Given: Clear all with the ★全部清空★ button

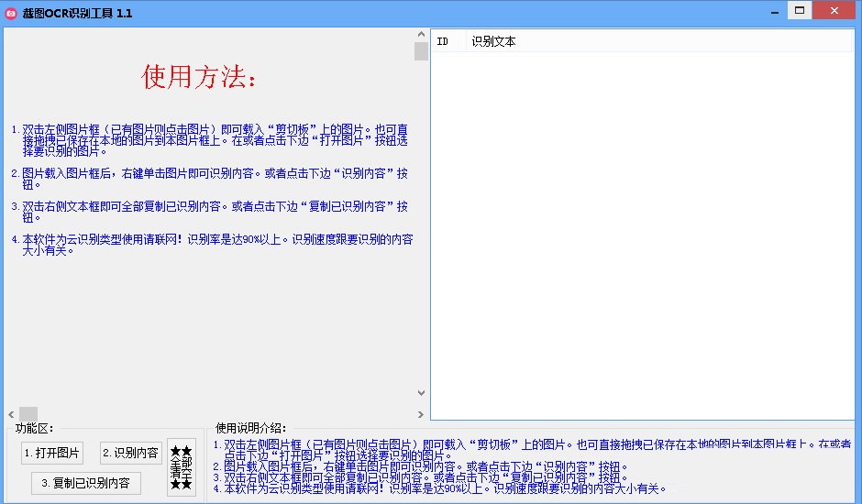Looking at the screenshot, I should 182,467.
